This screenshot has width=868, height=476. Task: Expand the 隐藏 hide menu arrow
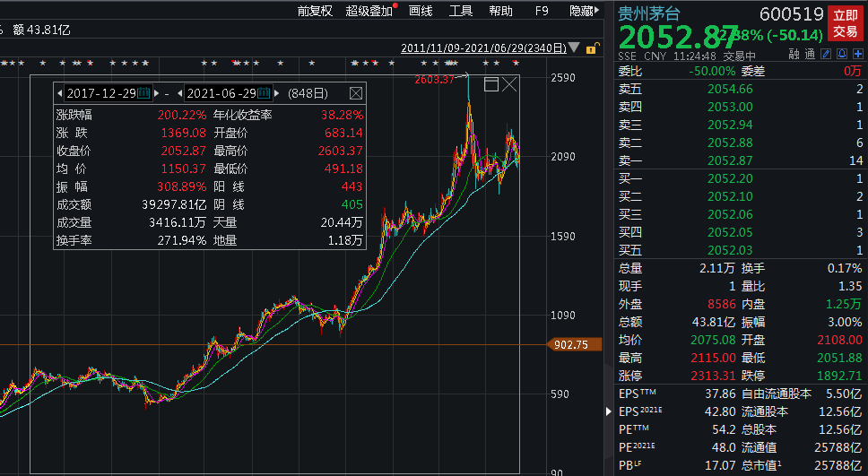tap(598, 11)
